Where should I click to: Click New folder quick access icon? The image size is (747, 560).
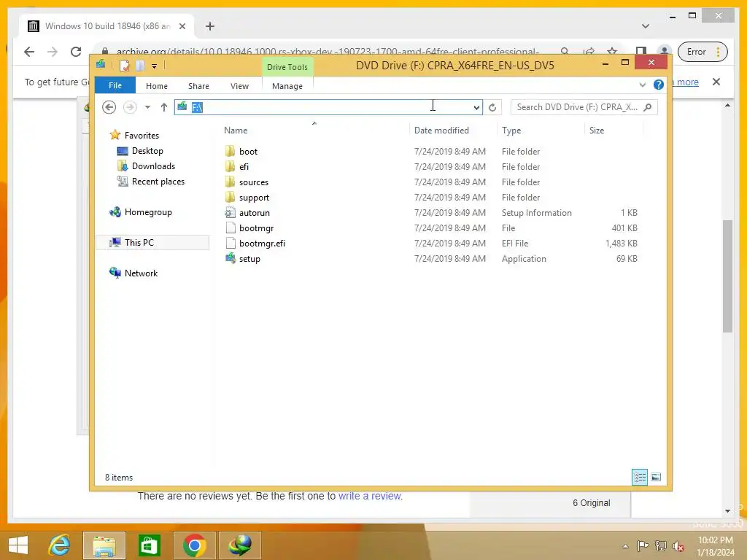pos(140,65)
